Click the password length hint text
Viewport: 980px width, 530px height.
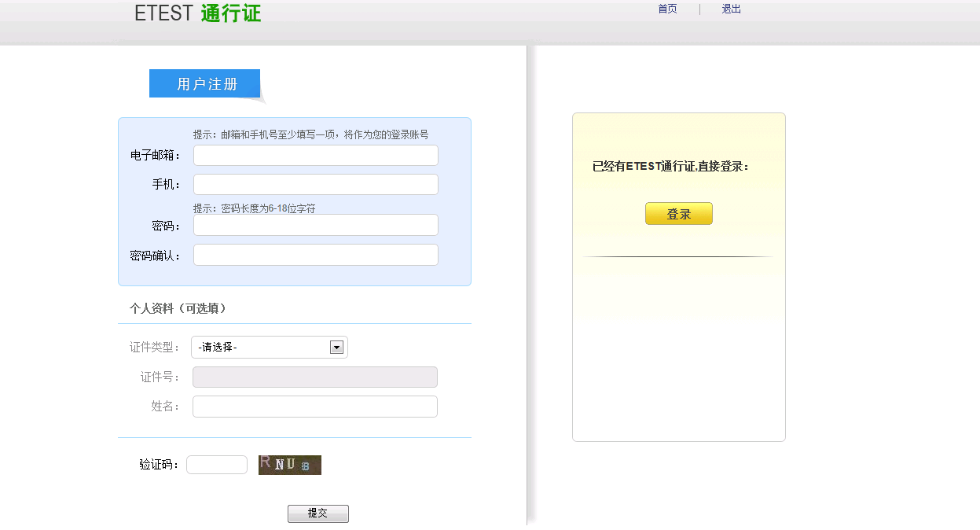[x=254, y=208]
